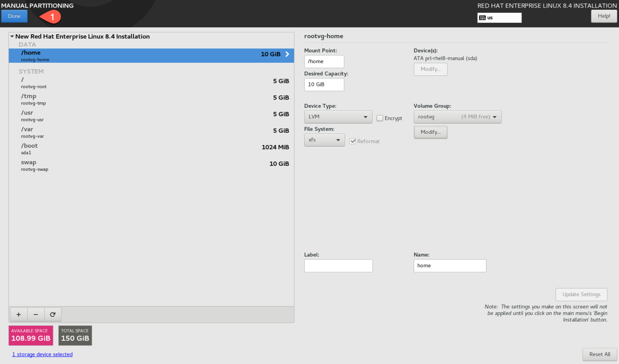Click the Name field containing home
This screenshot has width=619, height=364.
click(x=450, y=266)
